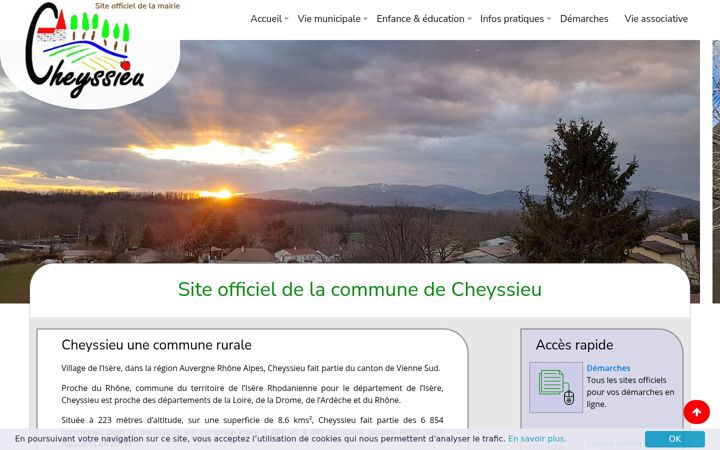Click the paragraph starting Village de l'Isère
The width and height of the screenshot is (720, 450).
tap(251, 368)
